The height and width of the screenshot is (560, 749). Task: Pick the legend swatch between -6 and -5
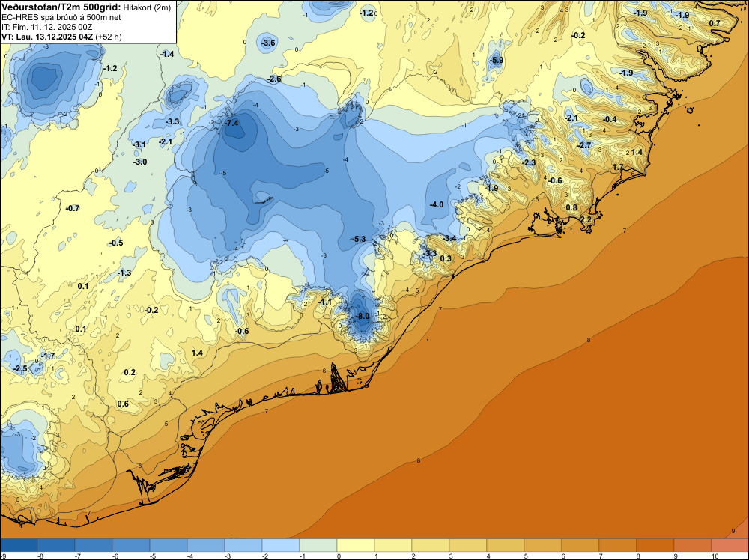131,545
